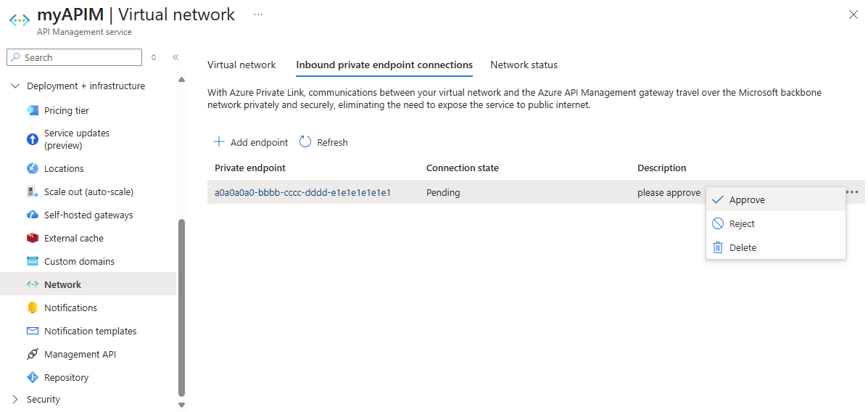This screenshot has width=868, height=412.
Task: Collapse the sidebar menu with double chevron
Action: pos(175,57)
